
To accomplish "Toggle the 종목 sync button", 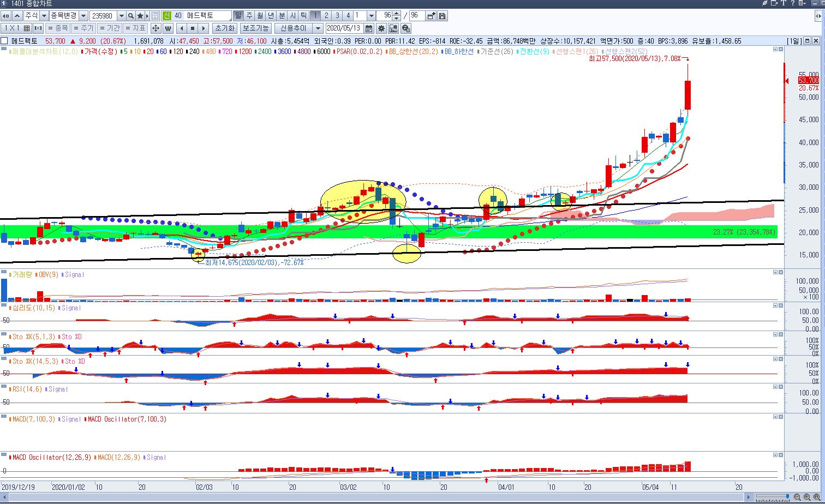I will click(57, 28).
